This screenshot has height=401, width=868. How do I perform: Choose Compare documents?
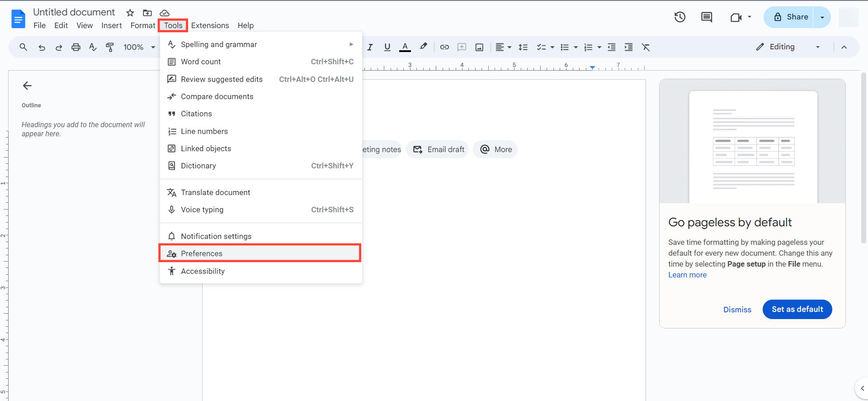pos(261,96)
